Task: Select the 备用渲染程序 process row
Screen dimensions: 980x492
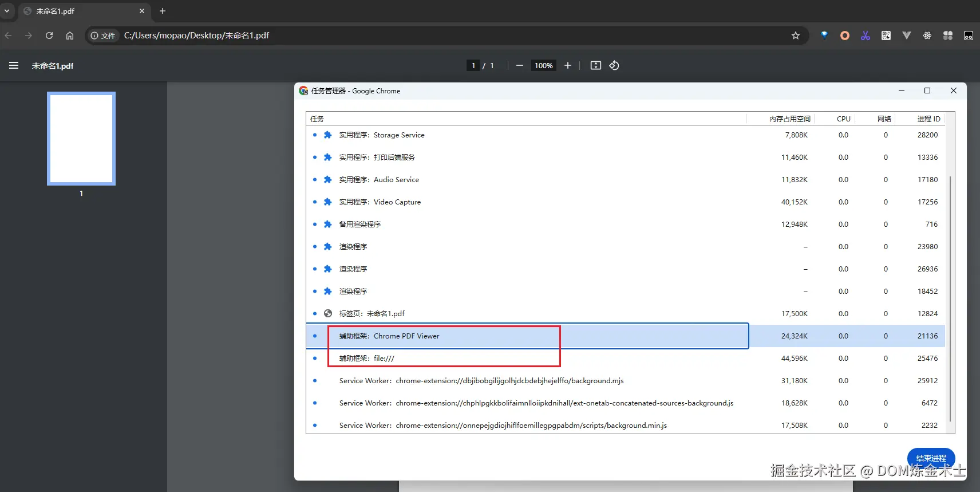Action: (626, 225)
